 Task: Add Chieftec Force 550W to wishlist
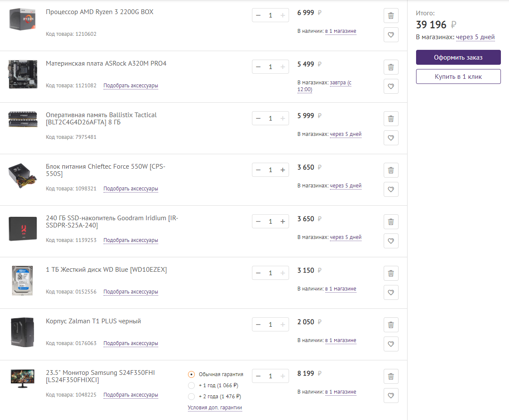click(x=391, y=189)
